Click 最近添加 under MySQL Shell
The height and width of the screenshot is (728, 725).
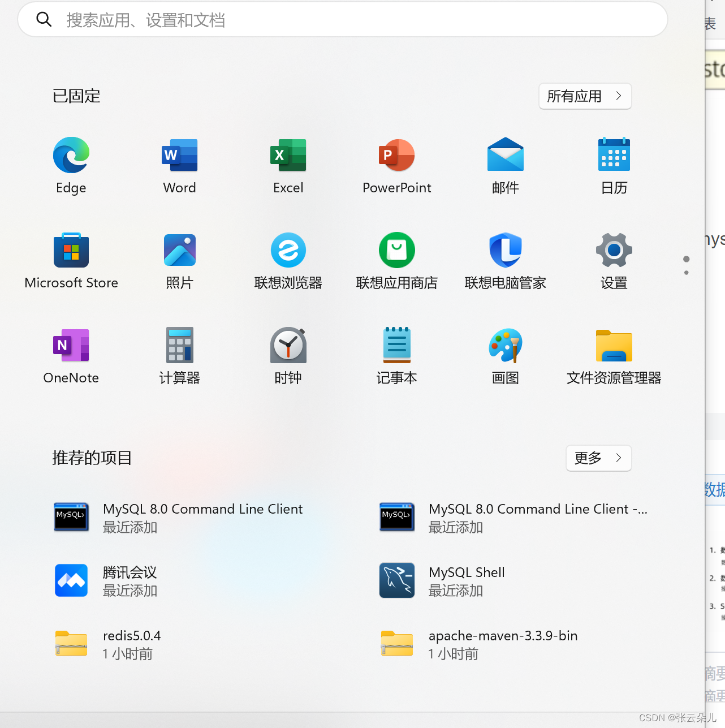coord(456,591)
